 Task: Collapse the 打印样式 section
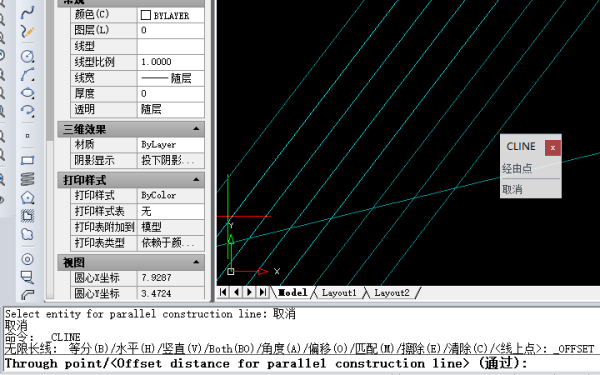click(x=196, y=179)
